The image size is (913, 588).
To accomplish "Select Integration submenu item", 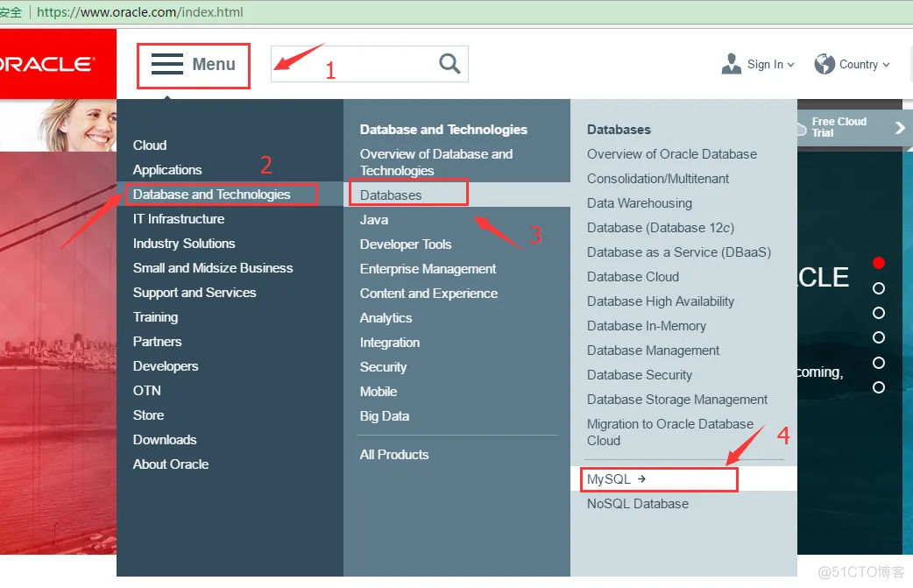I will [x=390, y=343].
